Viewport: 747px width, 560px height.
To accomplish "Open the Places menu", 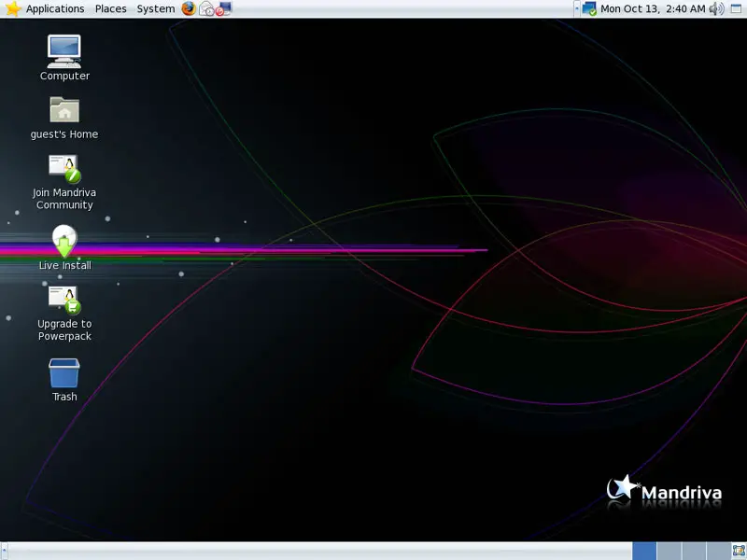I will (110, 8).
